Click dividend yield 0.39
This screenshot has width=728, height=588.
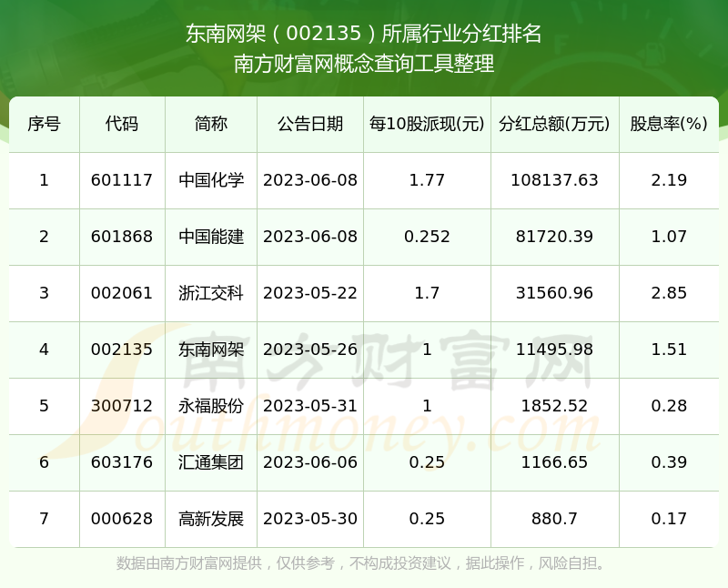click(x=669, y=462)
